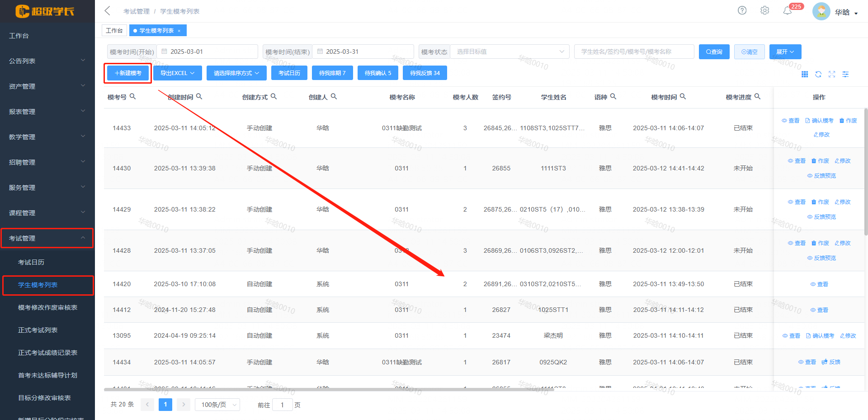Open the settings gear in header
The height and width of the screenshot is (420, 868).
tap(764, 10)
